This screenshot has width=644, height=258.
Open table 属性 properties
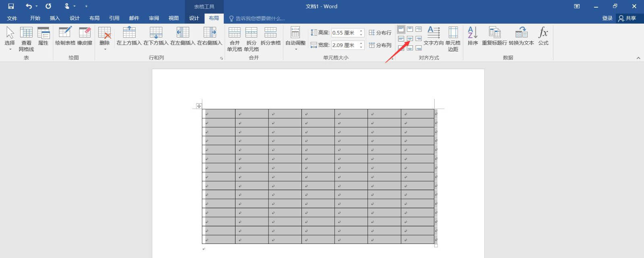click(43, 36)
